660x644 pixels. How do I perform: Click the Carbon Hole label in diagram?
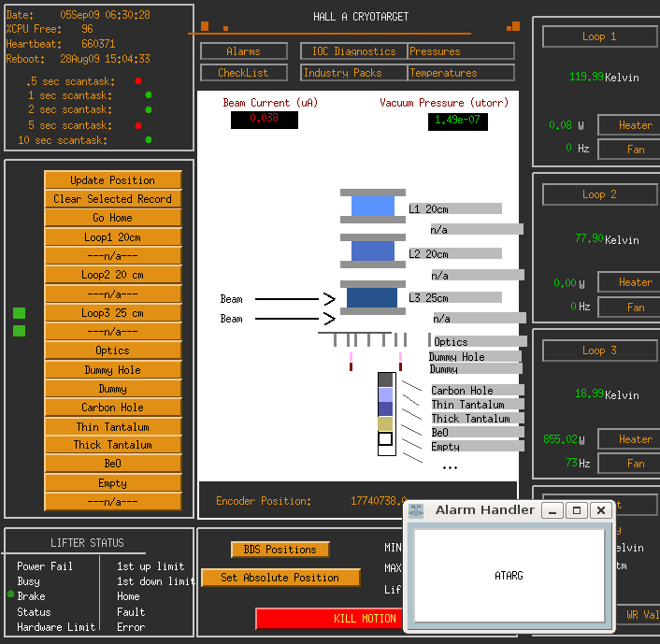pyautogui.click(x=478, y=390)
